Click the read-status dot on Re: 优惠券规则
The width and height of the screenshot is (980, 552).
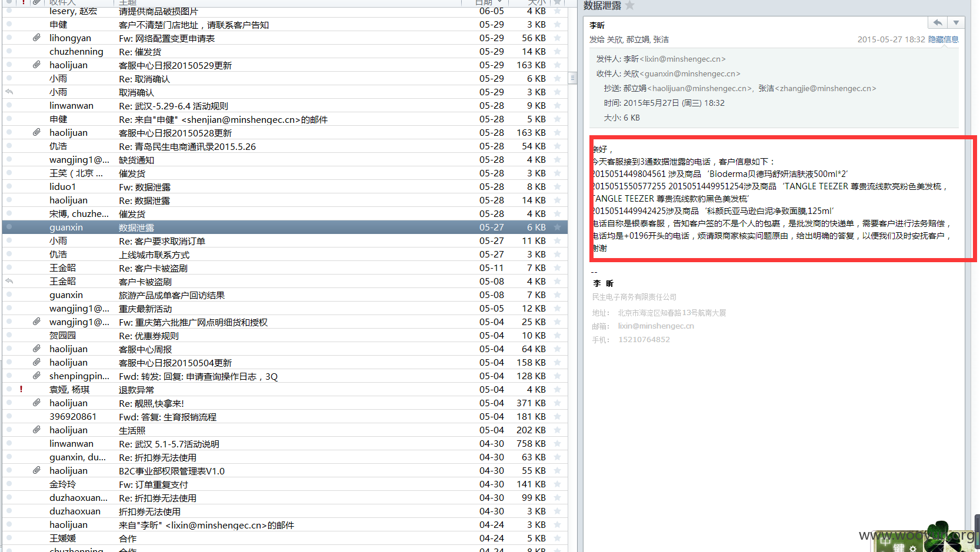9,335
